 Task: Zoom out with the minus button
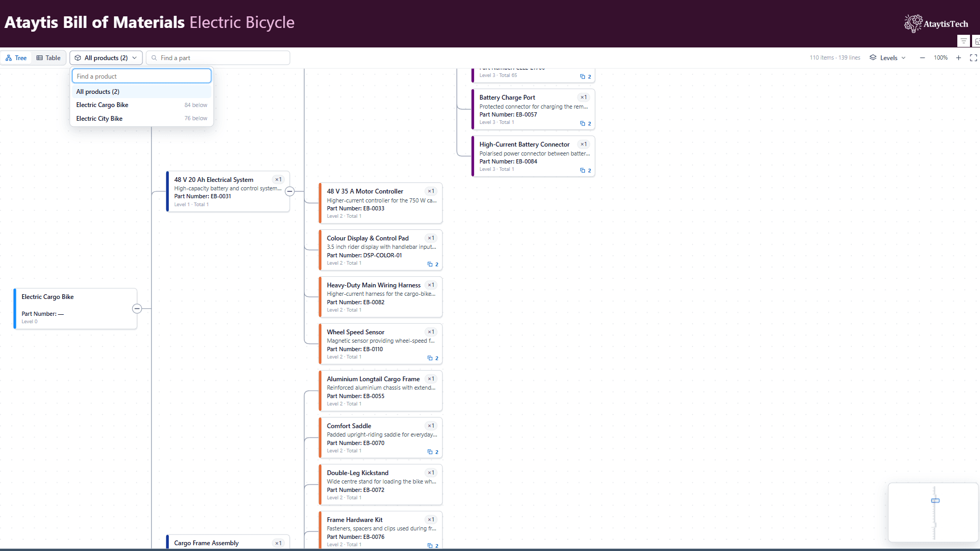pos(922,58)
